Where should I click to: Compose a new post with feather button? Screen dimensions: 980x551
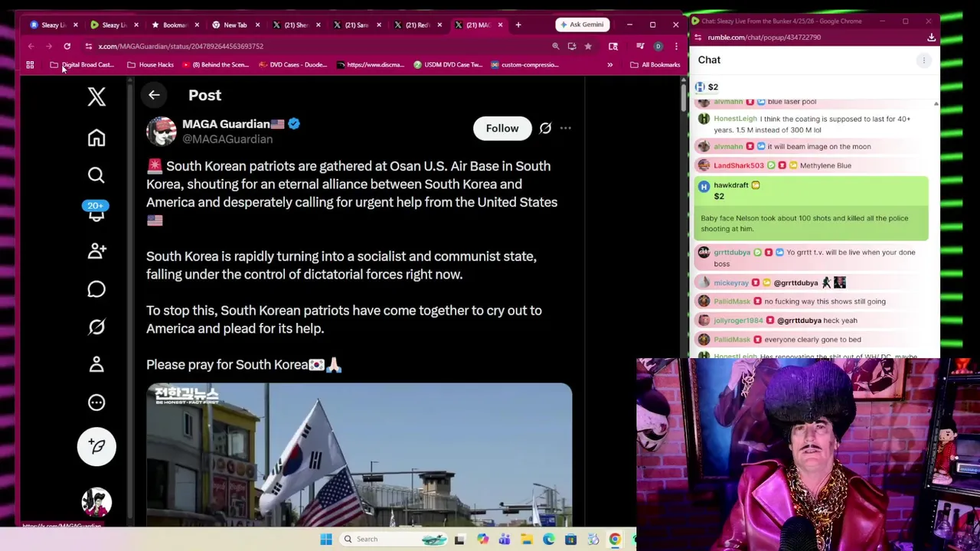[96, 446]
